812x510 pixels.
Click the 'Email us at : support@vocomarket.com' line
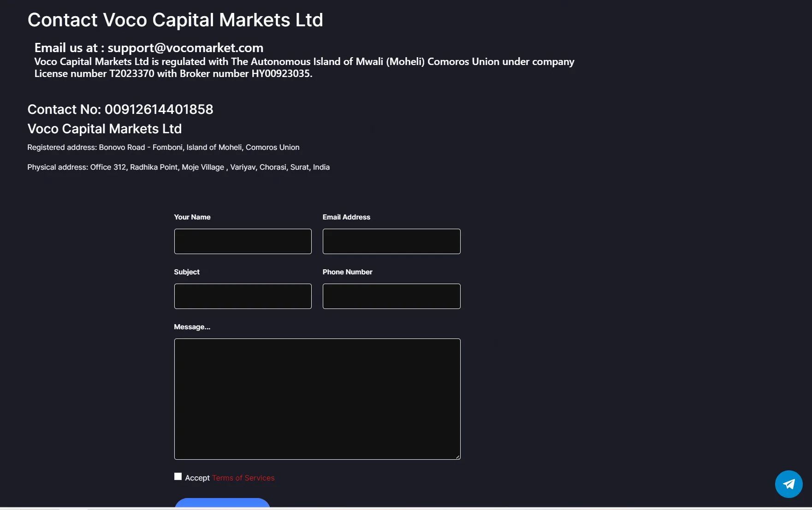[x=149, y=47]
